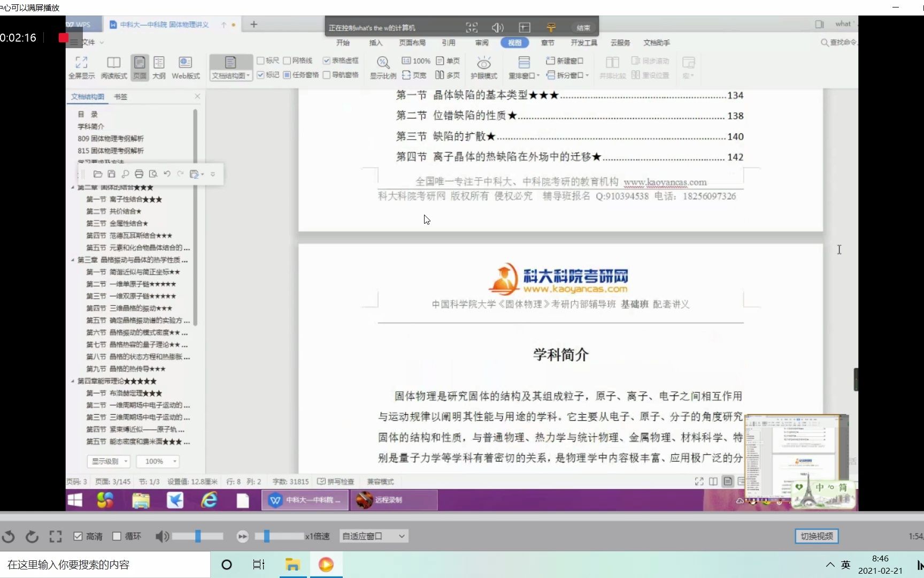Switch to the 书签 bookmarks pane tab
The image size is (924, 578).
121,97
